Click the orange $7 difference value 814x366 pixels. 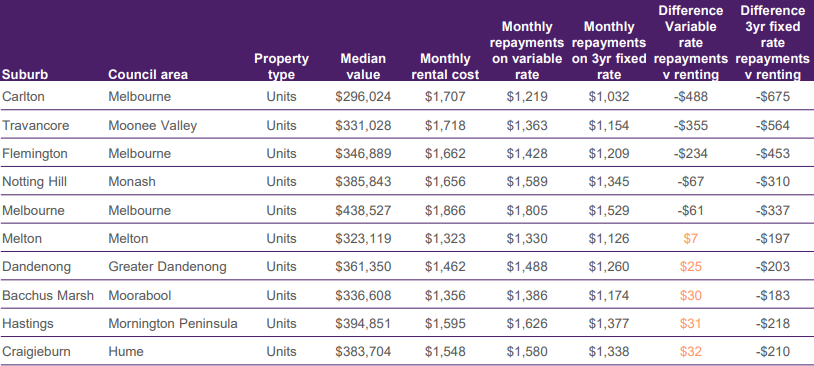[690, 238]
